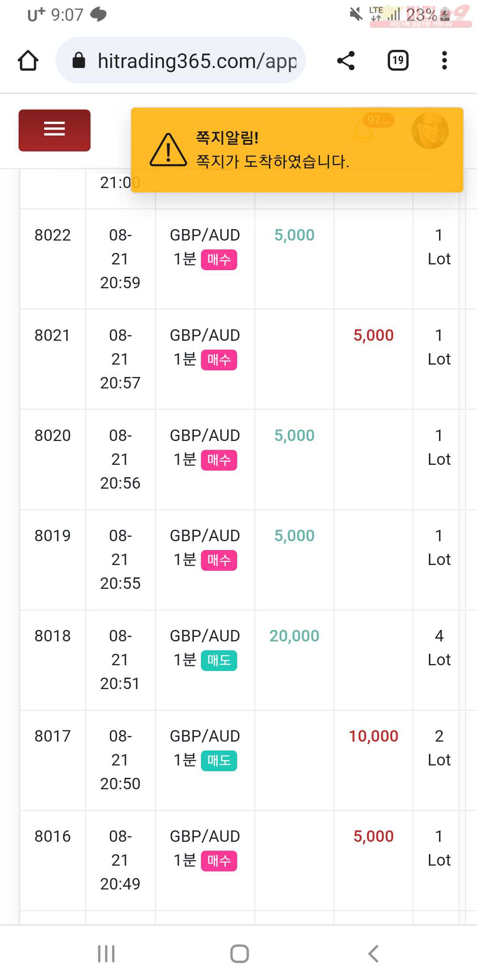Tap the red 10,000 loss amount

(374, 736)
